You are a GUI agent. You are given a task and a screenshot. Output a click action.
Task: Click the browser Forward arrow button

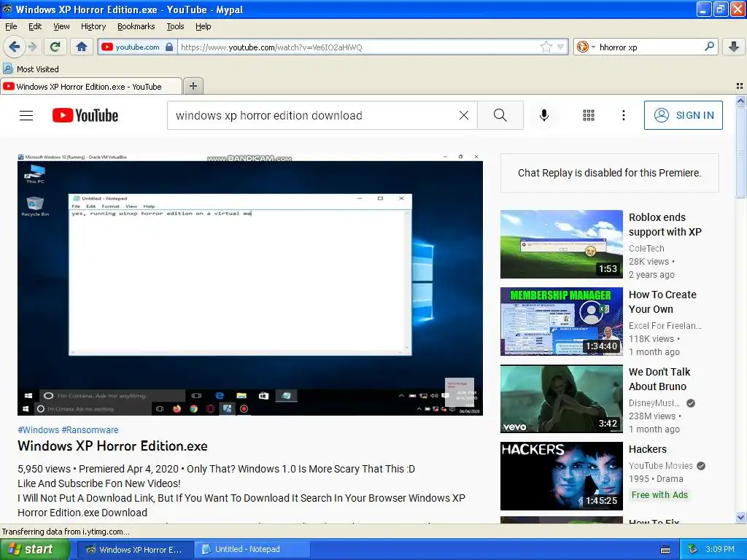[32, 47]
